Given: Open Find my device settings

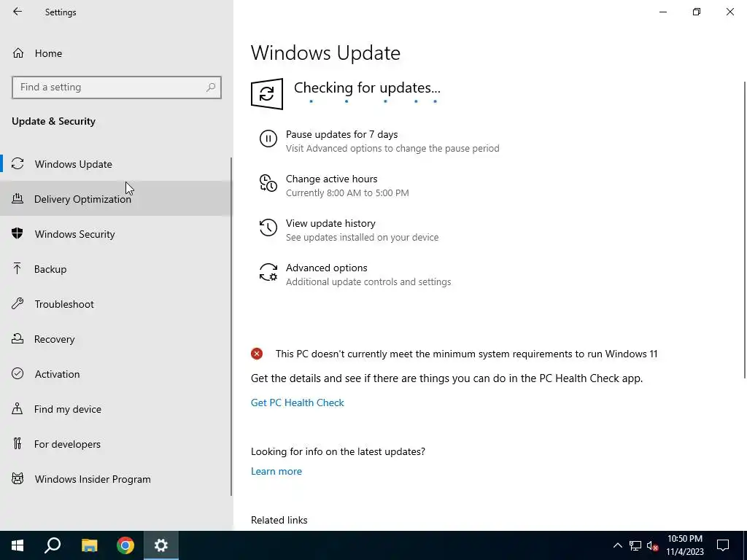Looking at the screenshot, I should tap(116, 409).
